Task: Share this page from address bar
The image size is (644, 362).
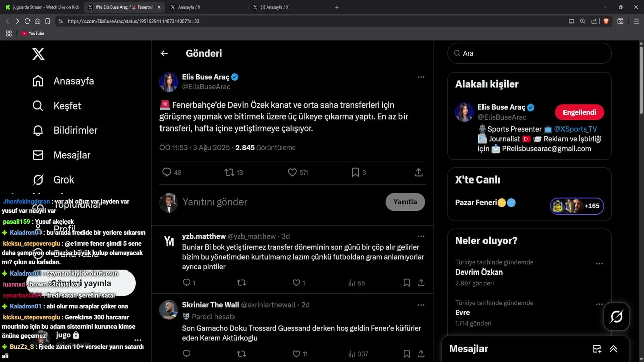Action: coord(594,21)
